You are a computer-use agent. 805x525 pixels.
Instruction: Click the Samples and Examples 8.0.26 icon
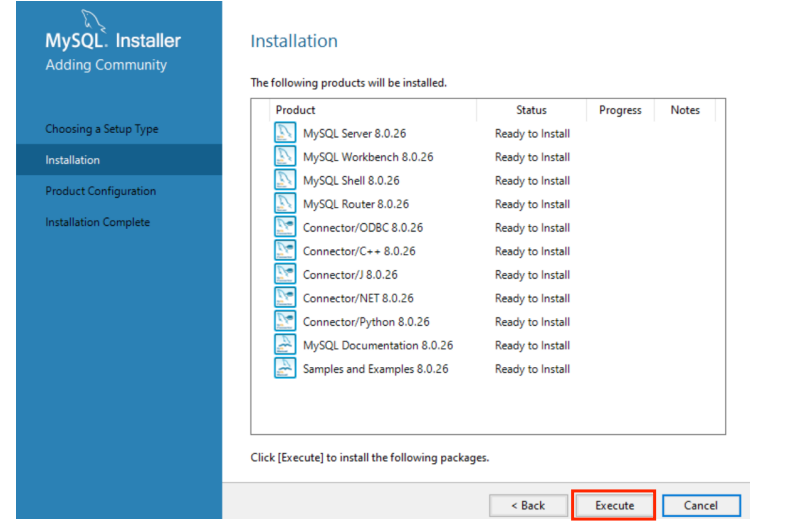(285, 368)
